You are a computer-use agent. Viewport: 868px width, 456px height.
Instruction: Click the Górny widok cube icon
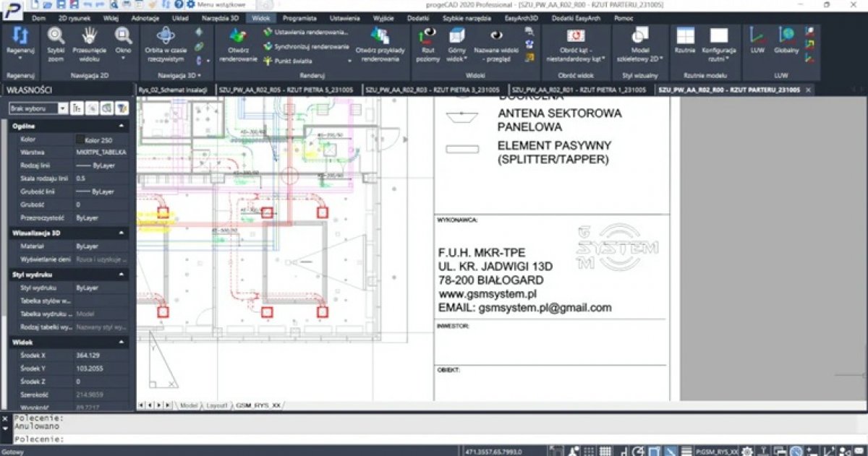(456, 35)
